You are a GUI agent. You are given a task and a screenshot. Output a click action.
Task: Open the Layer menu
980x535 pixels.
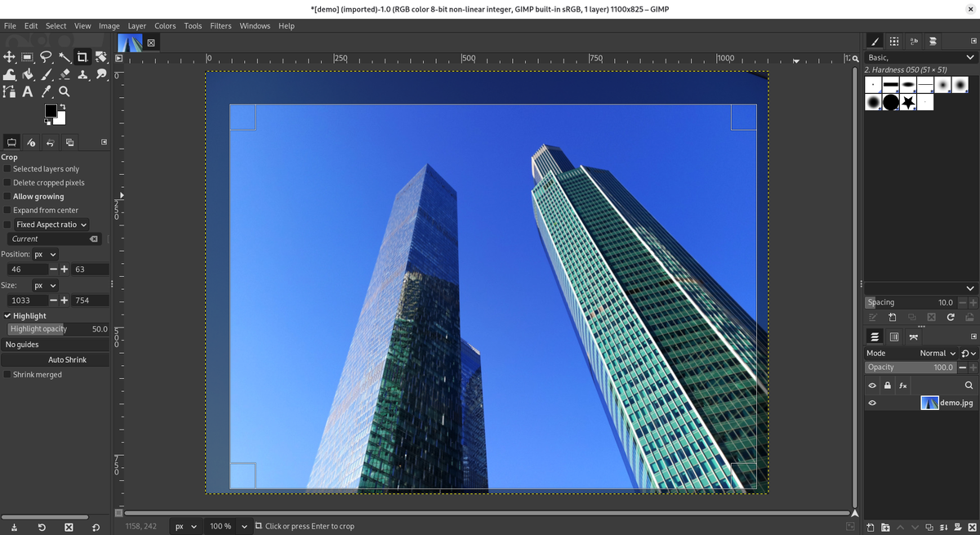point(136,26)
